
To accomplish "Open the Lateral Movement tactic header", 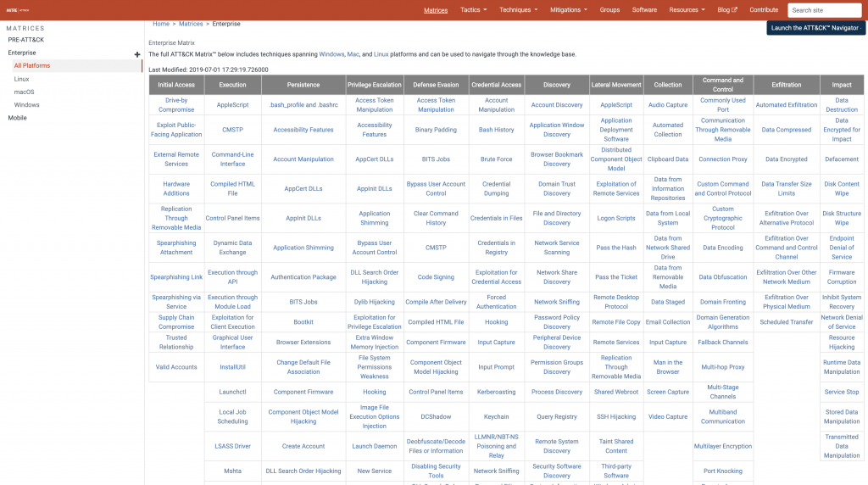I will (x=616, y=85).
